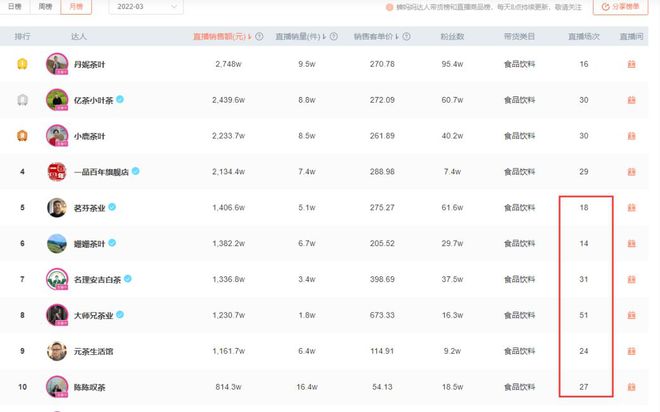
Task: Click the 亿茶小叶茶 avatar thumbnail
Action: click(57, 100)
